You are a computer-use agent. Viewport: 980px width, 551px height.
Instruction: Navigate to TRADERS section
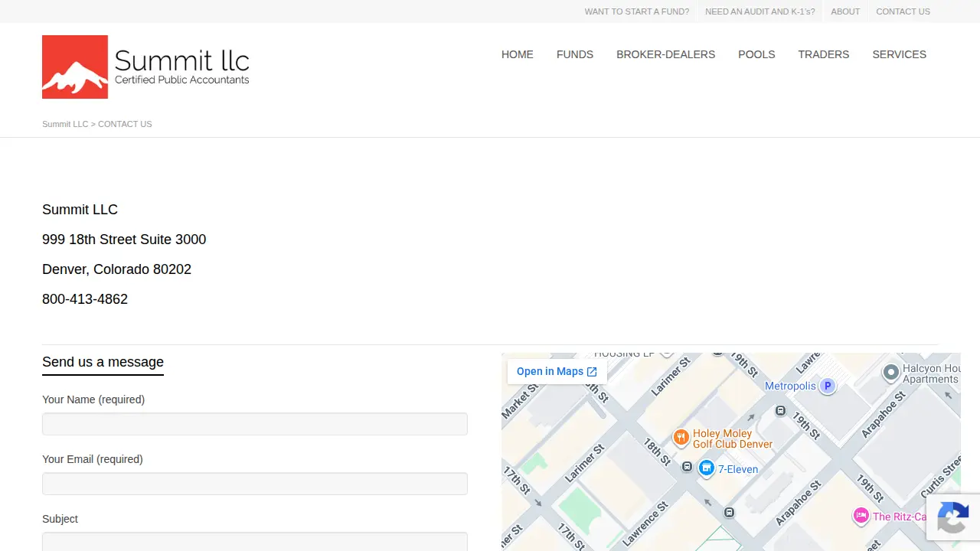(824, 54)
